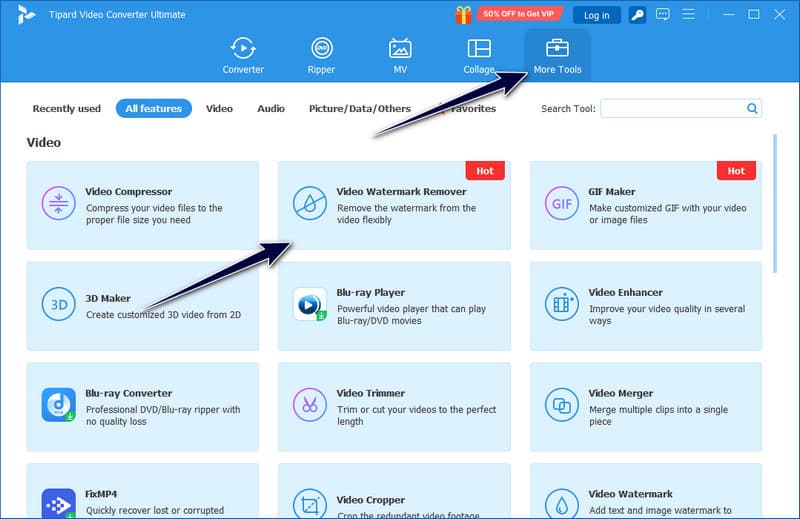Open the Favorites filter tab
The height and width of the screenshot is (519, 800).
pyautogui.click(x=468, y=109)
